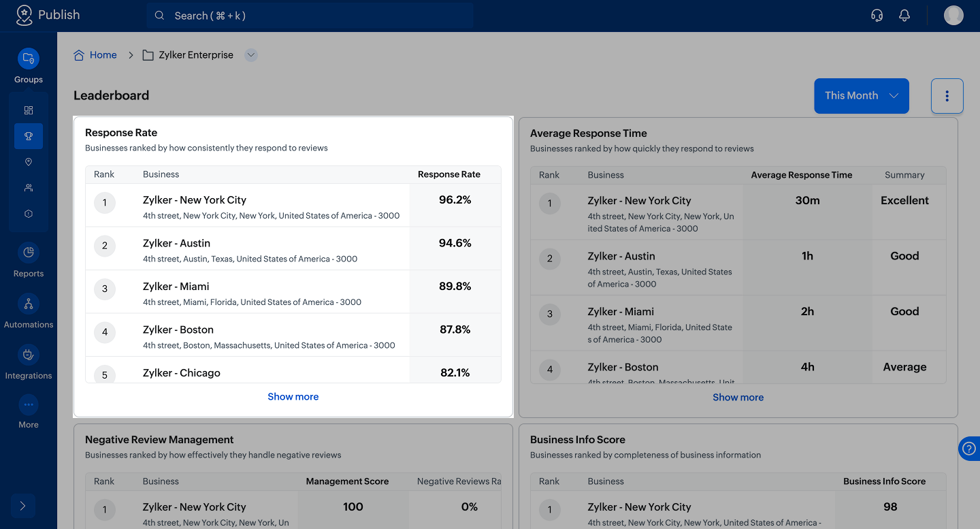Image resolution: width=980 pixels, height=529 pixels.
Task: Click the hexagon alert icon in sidebar
Action: [29, 214]
